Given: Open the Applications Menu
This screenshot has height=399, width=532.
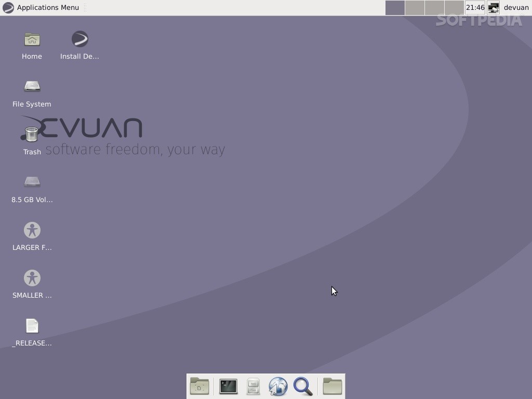Looking at the screenshot, I should [41, 7].
